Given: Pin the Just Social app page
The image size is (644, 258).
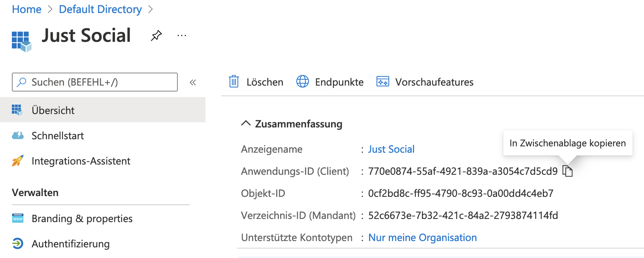Looking at the screenshot, I should point(156,36).
